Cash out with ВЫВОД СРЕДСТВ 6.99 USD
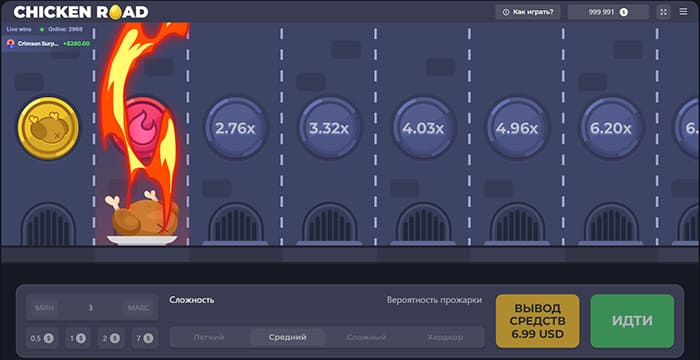Image resolution: width=700 pixels, height=360 pixels. click(538, 321)
